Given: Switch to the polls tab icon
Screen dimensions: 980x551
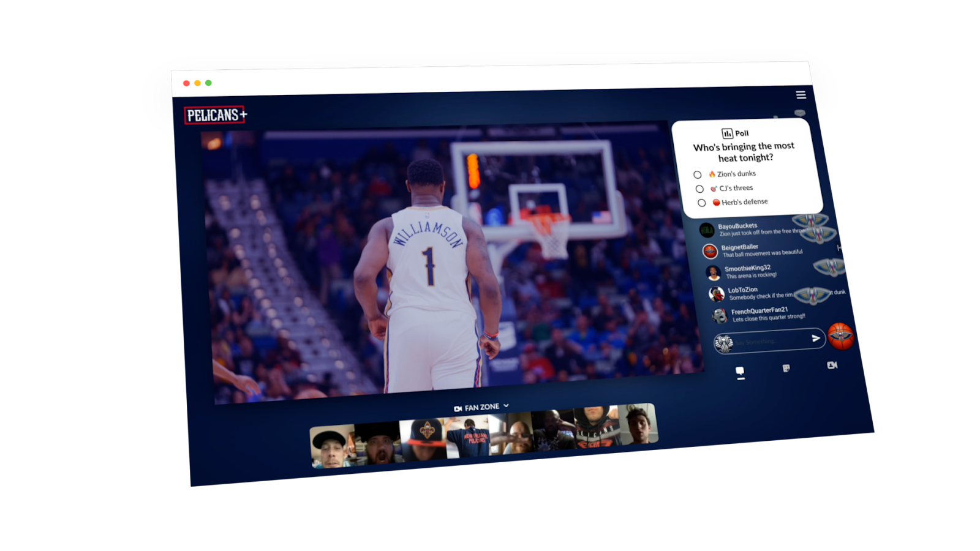Looking at the screenshot, I should point(786,368).
